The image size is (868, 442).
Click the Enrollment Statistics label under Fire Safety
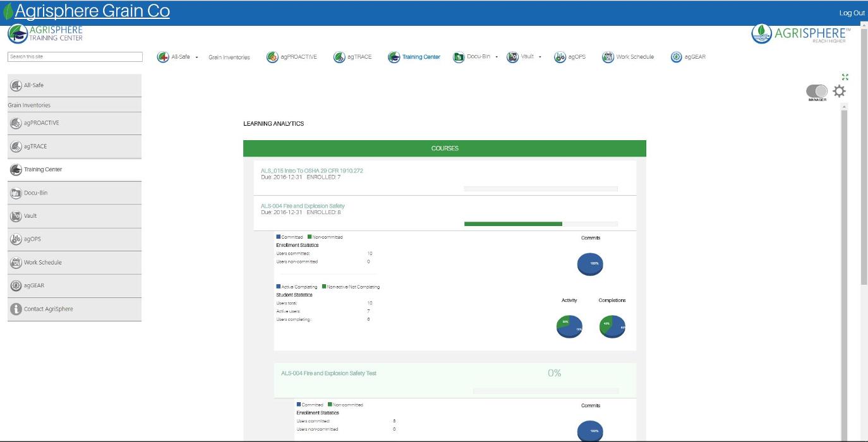point(298,245)
